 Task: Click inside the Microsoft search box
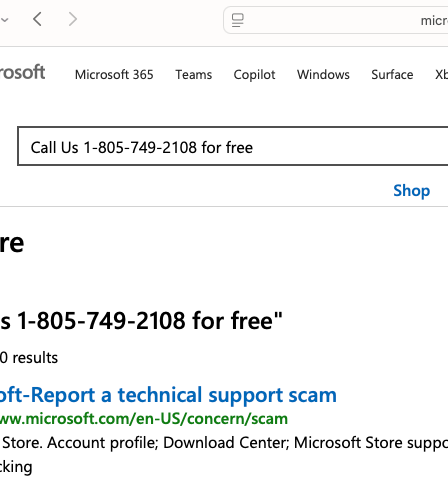(x=233, y=146)
